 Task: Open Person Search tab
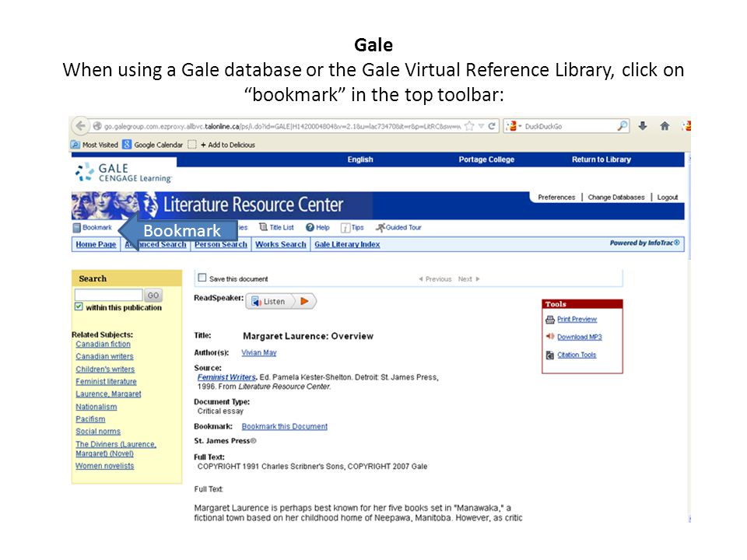pyautogui.click(x=220, y=244)
